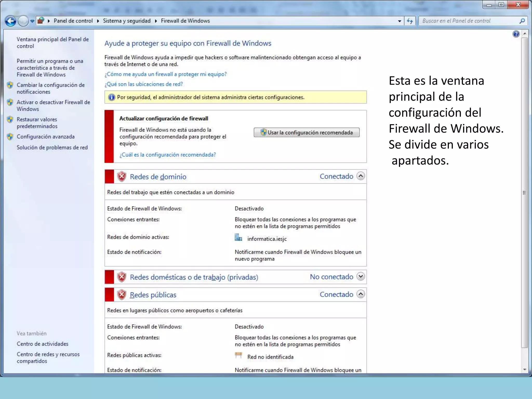Click Conectado status of Redes públicas
This screenshot has width=532, height=399.
point(336,294)
